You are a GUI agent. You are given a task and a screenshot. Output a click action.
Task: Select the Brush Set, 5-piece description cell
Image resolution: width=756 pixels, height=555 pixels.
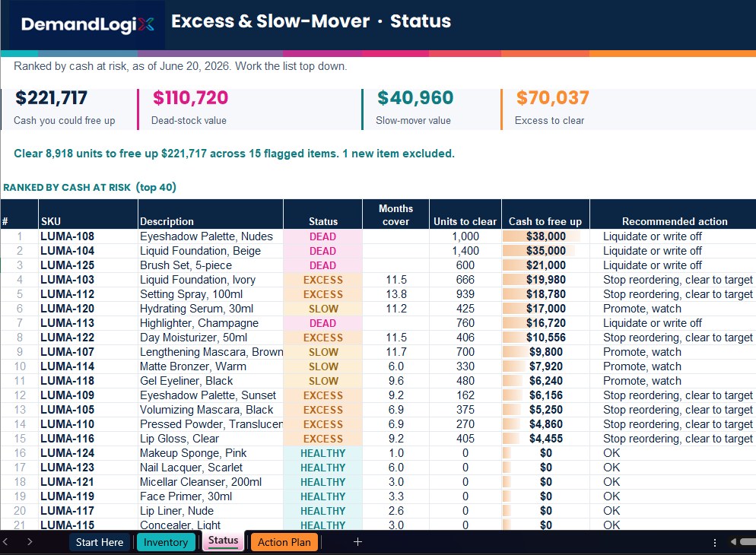pyautogui.click(x=211, y=265)
